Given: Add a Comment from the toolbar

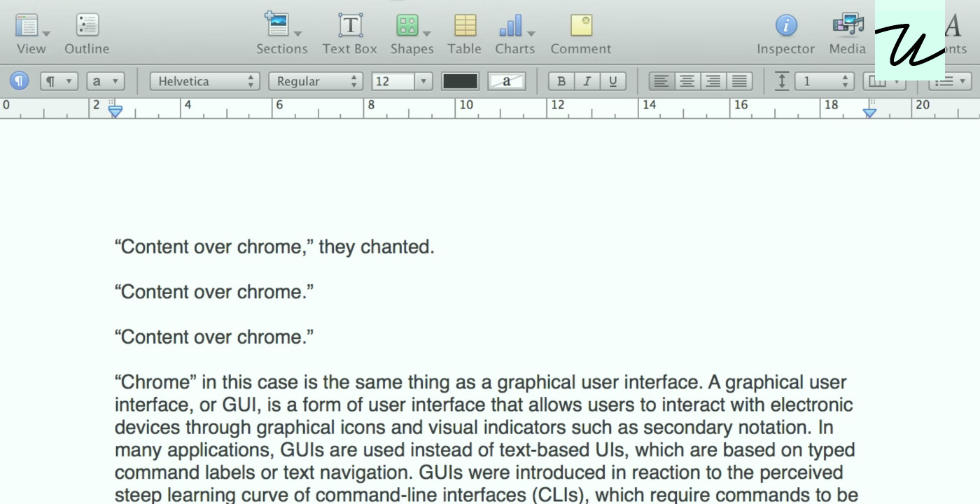Looking at the screenshot, I should pos(581,34).
